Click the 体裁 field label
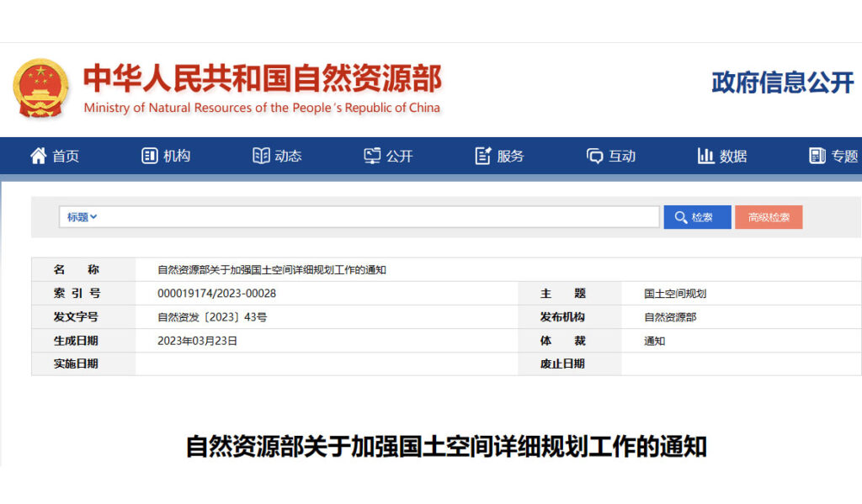 (x=563, y=341)
